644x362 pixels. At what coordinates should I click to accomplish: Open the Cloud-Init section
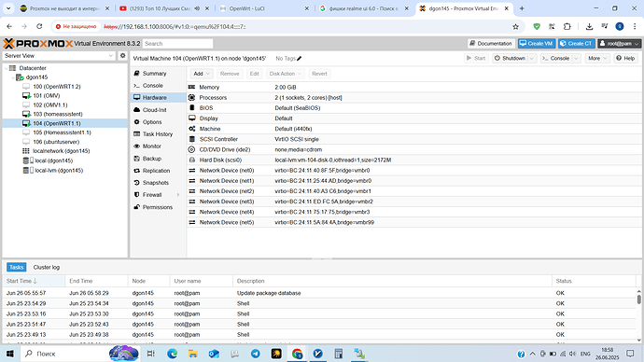click(x=158, y=110)
